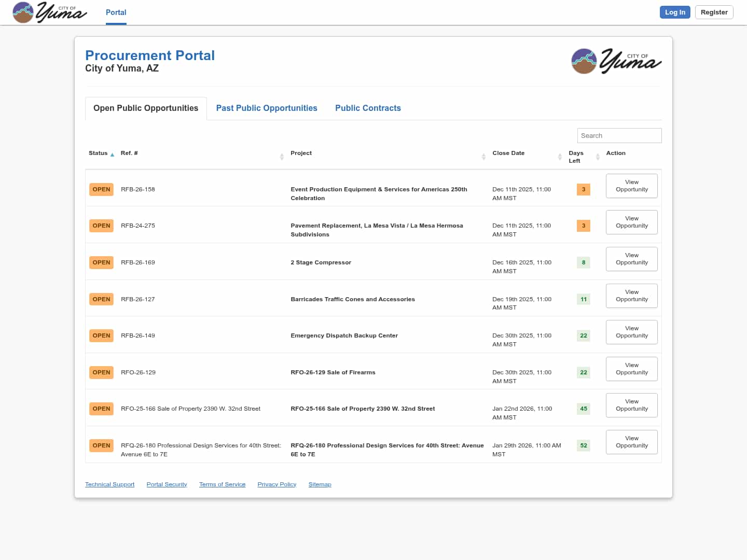Open the Privacy Policy footer link

[x=276, y=484]
